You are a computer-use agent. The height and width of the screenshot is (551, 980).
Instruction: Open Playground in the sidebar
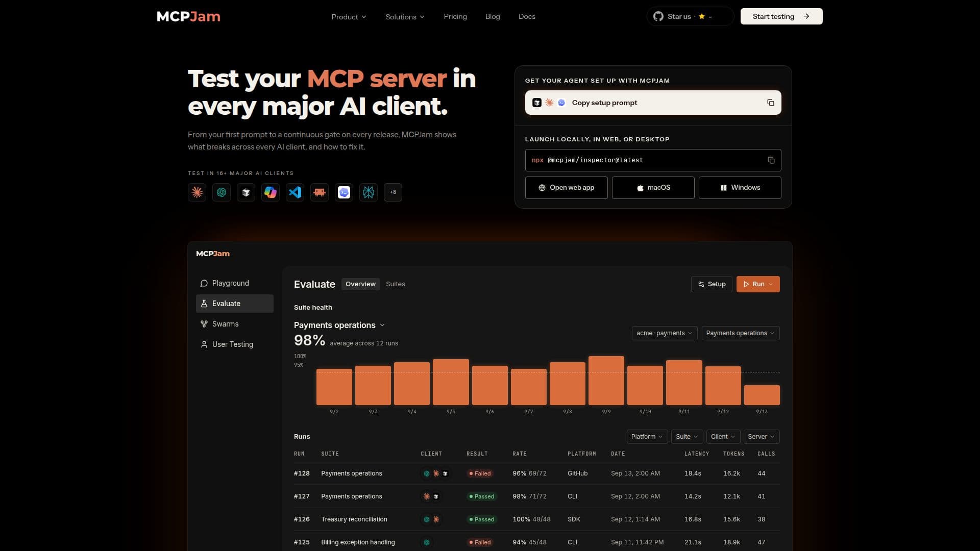[x=235, y=283]
